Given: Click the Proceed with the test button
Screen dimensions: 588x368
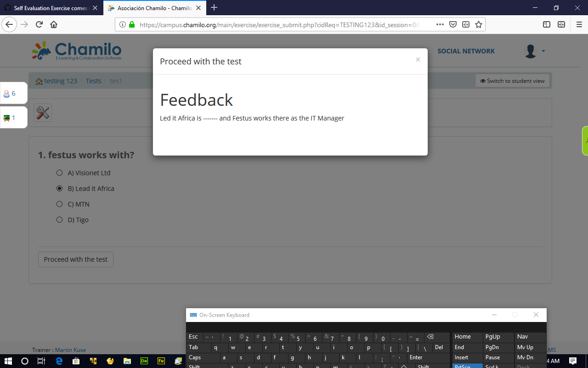Looking at the screenshot, I should tap(75, 259).
